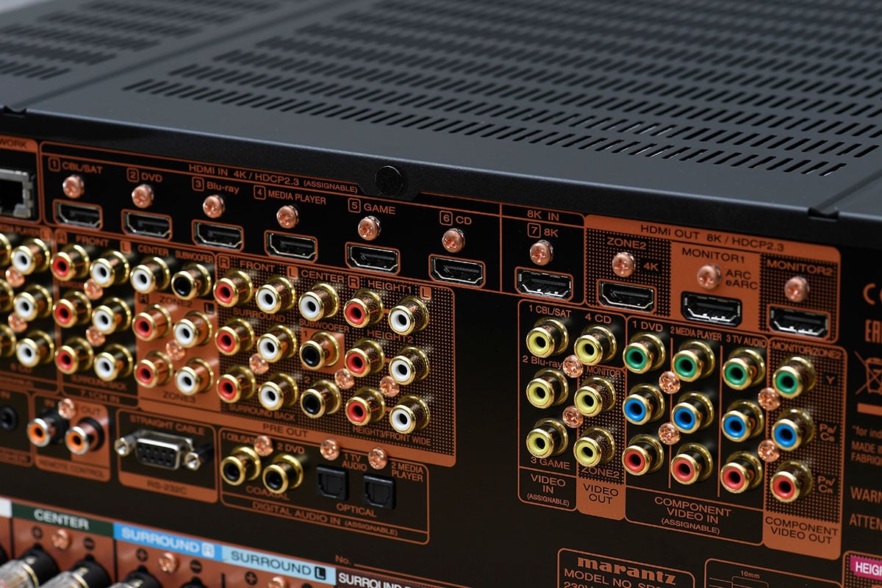
Task: Select the yellow 3 GAME composite video input
Action: click(x=548, y=439)
